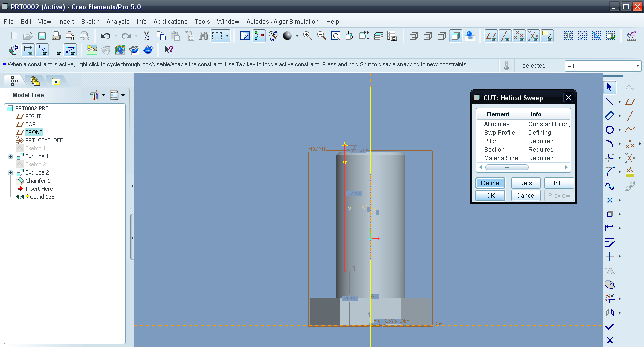The width and height of the screenshot is (644, 347).
Task: Select the Spline curve tool
Action: [609, 186]
